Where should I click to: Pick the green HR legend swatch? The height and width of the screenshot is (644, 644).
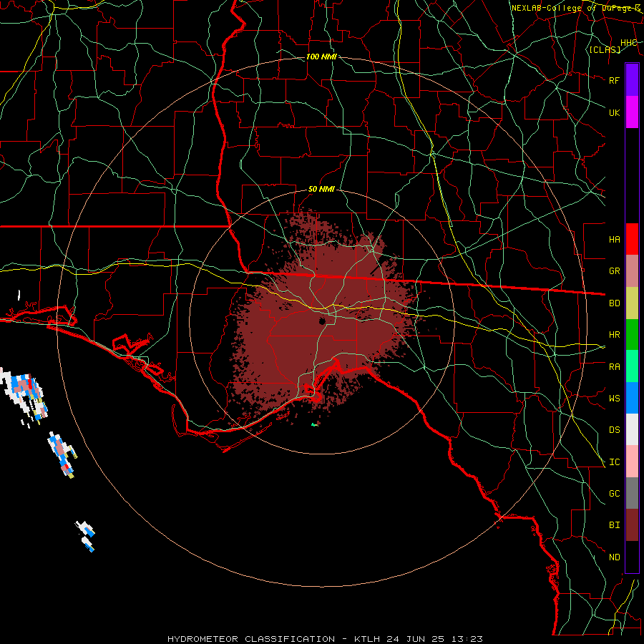632,335
